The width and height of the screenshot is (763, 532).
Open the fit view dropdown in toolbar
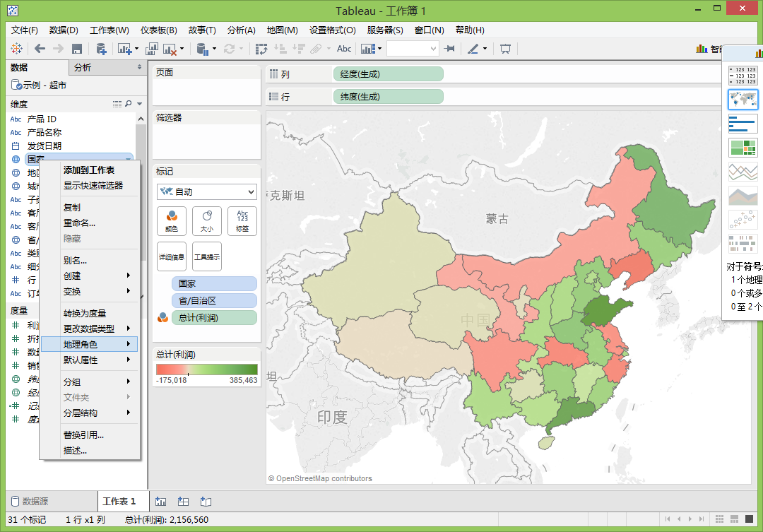(413, 49)
